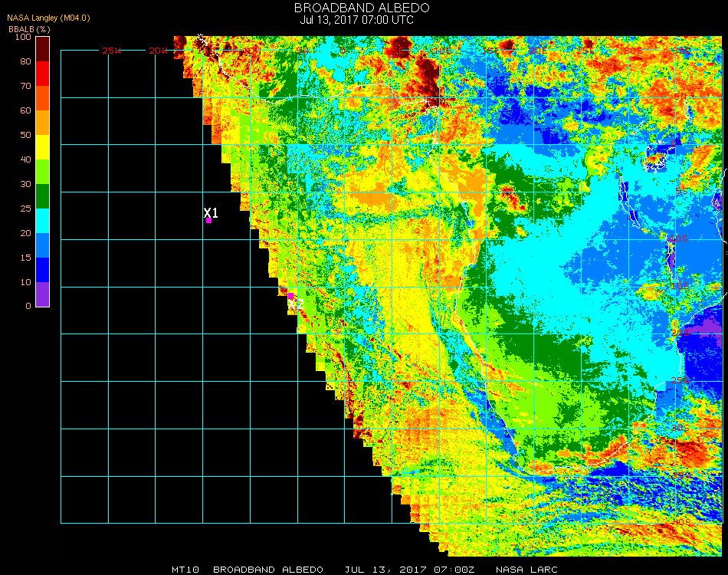Click the magenta X2 marker point
Viewport: 728px width, 575px height.
[290, 296]
